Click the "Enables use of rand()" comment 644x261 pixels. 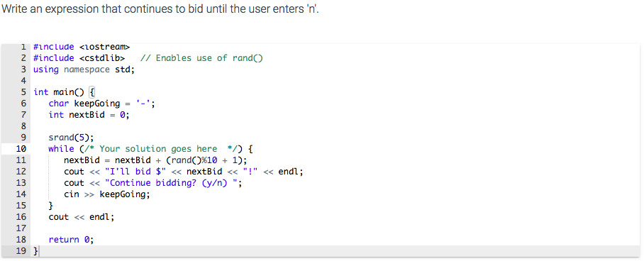tap(201, 58)
